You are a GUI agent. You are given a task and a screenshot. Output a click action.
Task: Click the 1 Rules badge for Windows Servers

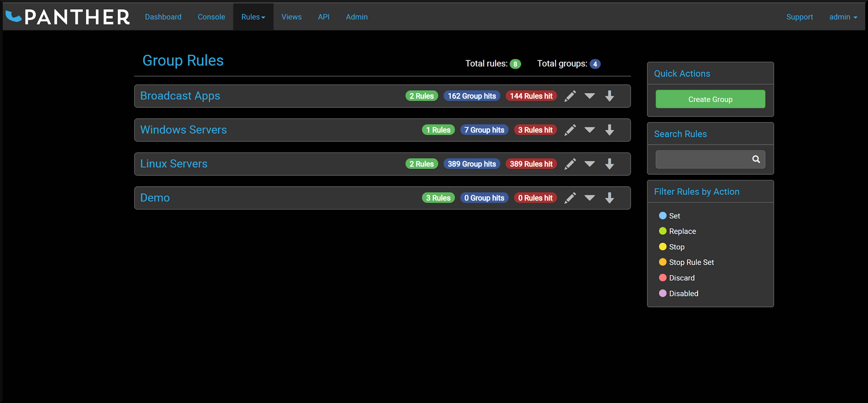point(438,130)
